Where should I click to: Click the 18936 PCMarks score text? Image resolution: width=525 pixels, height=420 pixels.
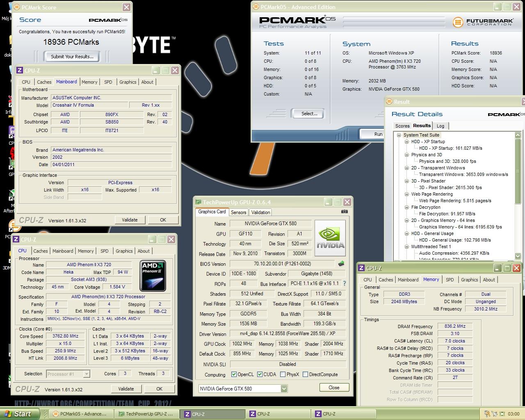pyautogui.click(x=71, y=42)
